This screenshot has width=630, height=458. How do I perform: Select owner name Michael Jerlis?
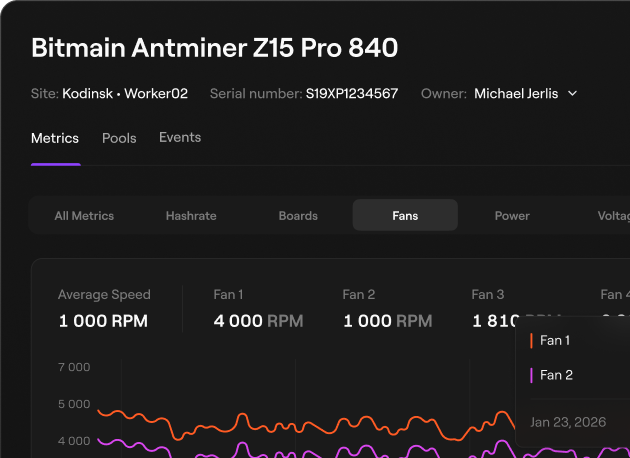(516, 94)
